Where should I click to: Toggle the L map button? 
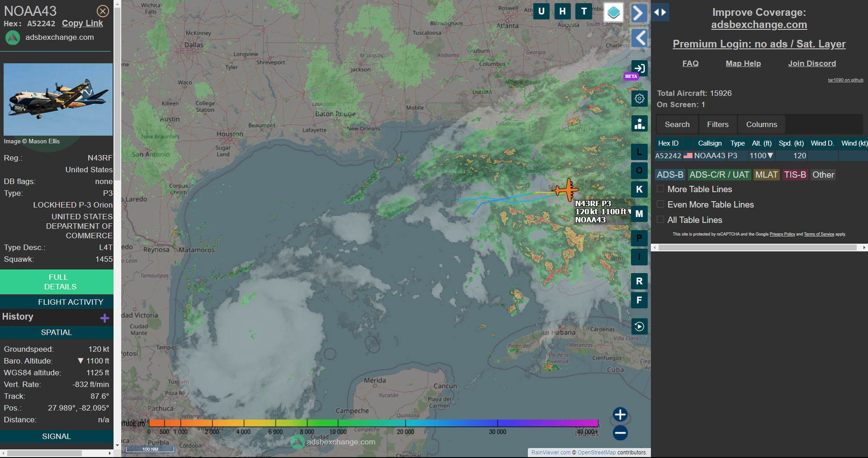639,152
